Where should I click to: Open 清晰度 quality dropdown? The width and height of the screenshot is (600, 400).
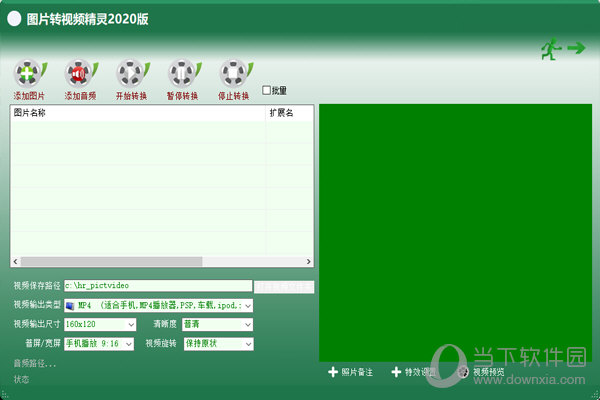pyautogui.click(x=217, y=324)
